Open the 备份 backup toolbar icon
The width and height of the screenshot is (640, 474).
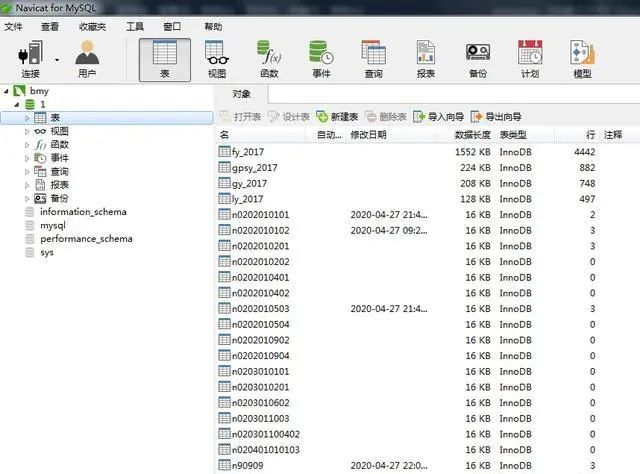click(x=478, y=59)
